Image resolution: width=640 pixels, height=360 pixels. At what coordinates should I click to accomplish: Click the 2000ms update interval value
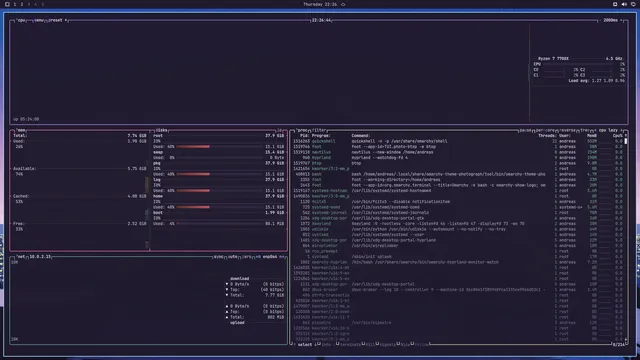click(x=610, y=20)
